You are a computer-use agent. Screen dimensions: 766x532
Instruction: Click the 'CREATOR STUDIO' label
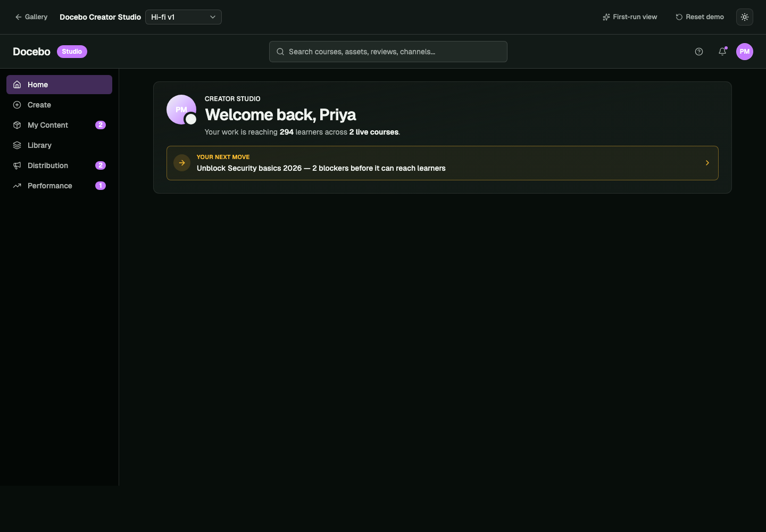[232, 99]
